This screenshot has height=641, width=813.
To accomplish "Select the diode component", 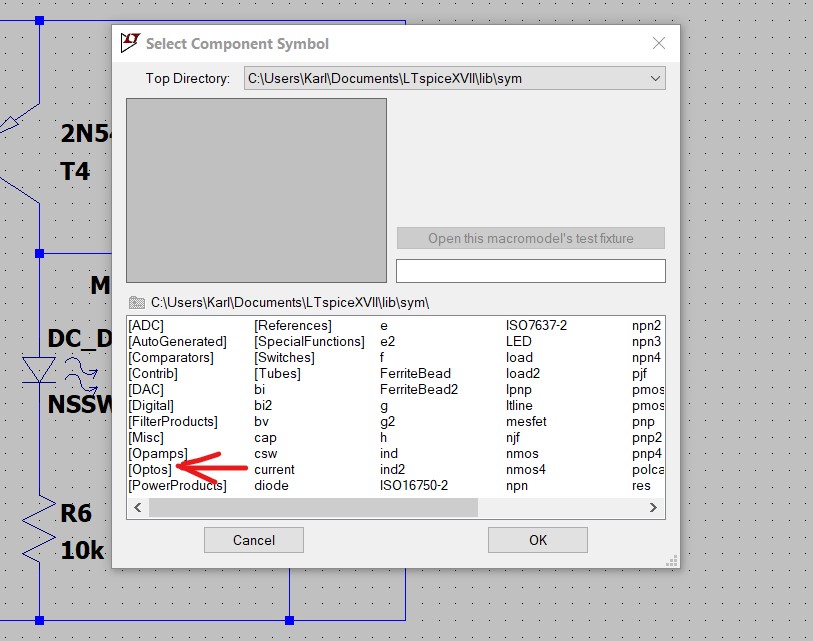I will (271, 486).
